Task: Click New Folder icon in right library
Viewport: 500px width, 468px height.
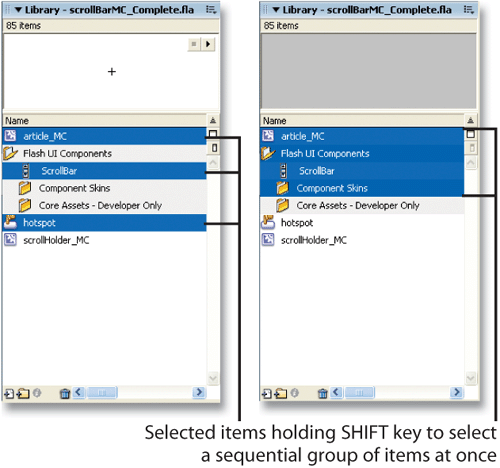Action: click(x=281, y=394)
